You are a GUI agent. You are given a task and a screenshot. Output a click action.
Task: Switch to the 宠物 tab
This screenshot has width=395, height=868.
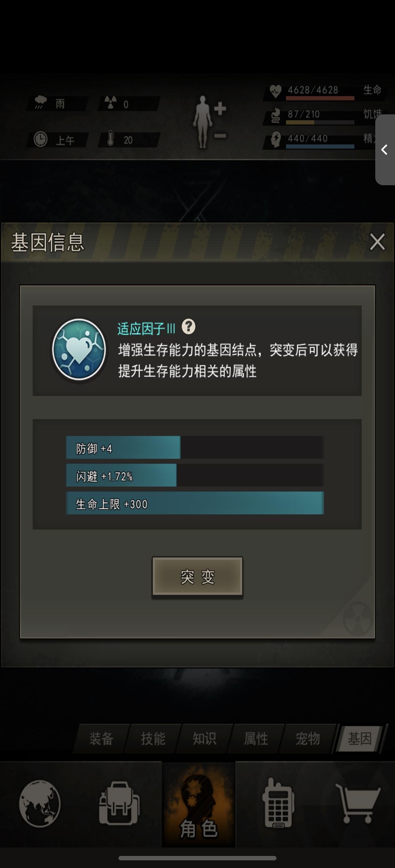click(308, 738)
